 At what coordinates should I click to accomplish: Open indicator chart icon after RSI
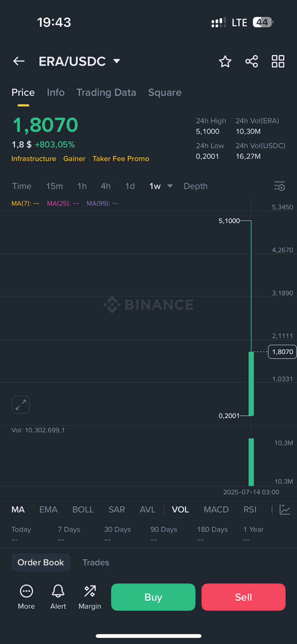pos(285,510)
